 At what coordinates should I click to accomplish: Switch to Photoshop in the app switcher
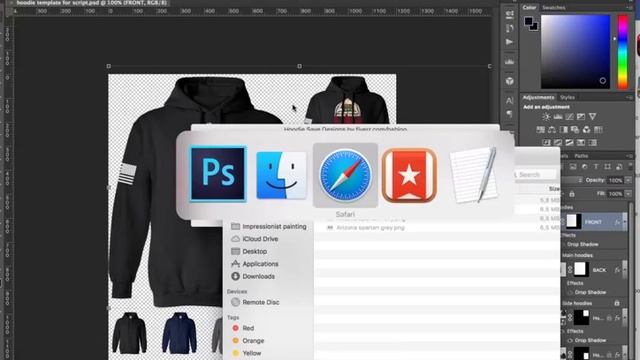[x=218, y=174]
